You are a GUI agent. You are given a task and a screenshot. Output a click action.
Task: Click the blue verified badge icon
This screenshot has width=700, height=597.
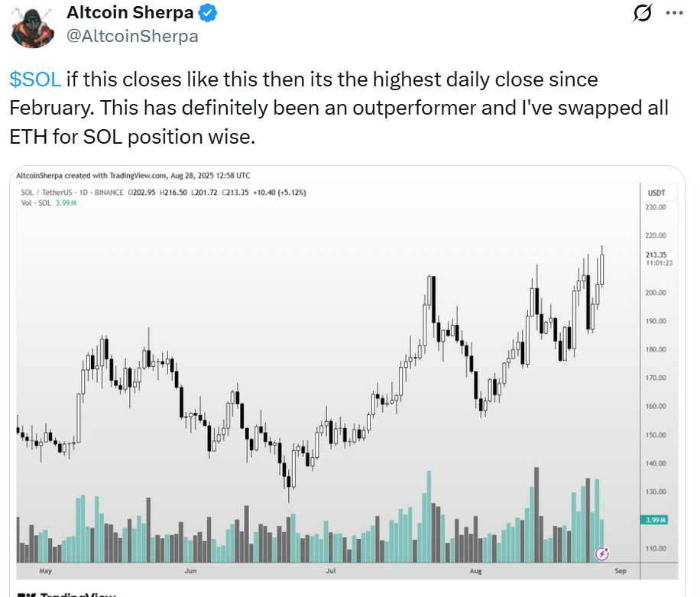click(207, 12)
